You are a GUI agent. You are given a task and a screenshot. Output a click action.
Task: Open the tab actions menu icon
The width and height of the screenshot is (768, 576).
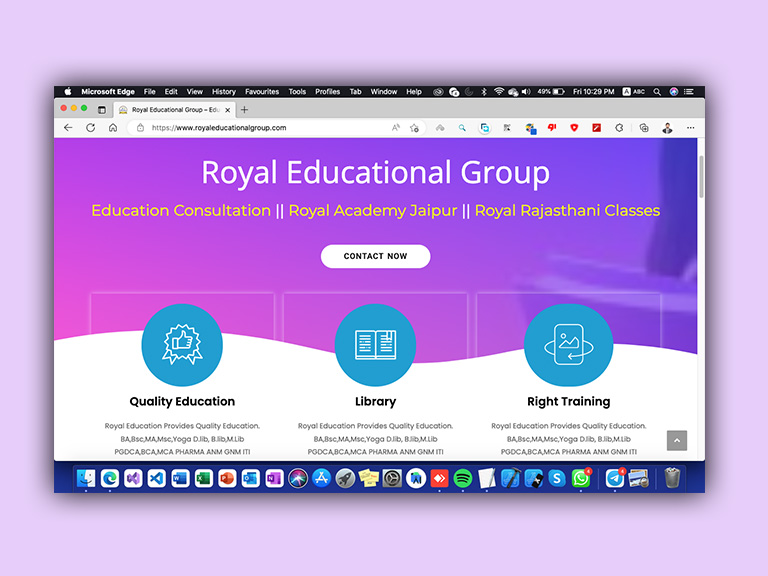click(x=102, y=110)
